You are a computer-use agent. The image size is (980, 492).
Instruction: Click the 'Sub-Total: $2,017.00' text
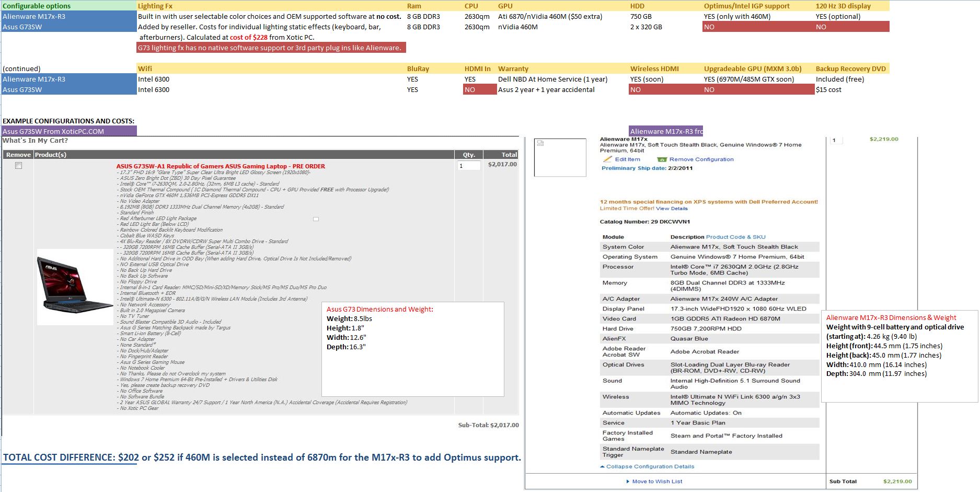(488, 425)
